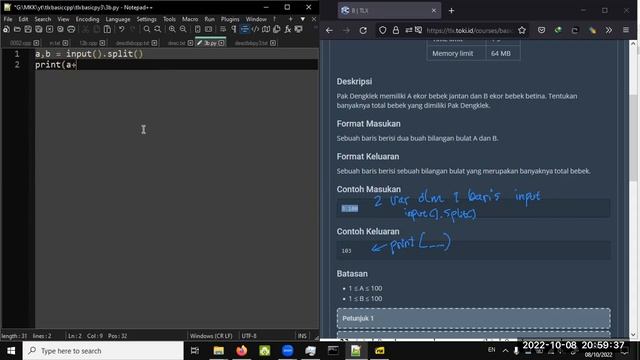Image resolution: width=640 pixels, height=360 pixels.
Task: Click Zoom Out icon in Notepad++ toolbar
Action: [x=183, y=29]
